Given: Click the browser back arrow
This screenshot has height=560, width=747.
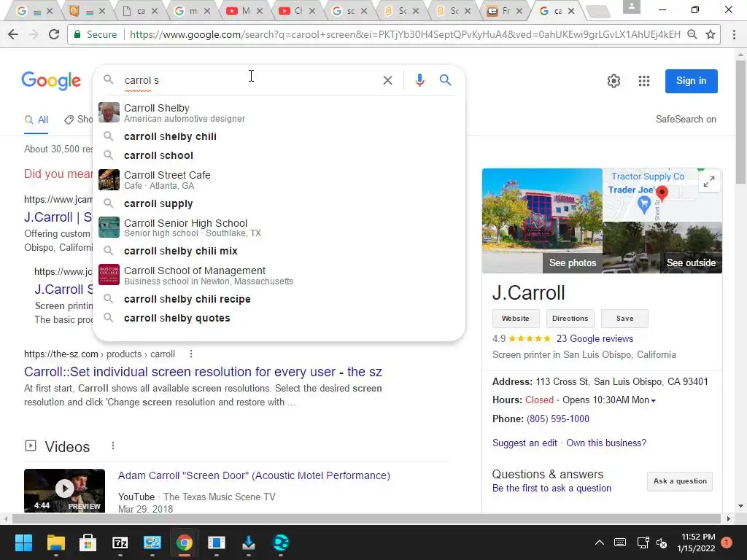Looking at the screenshot, I should [x=13, y=34].
